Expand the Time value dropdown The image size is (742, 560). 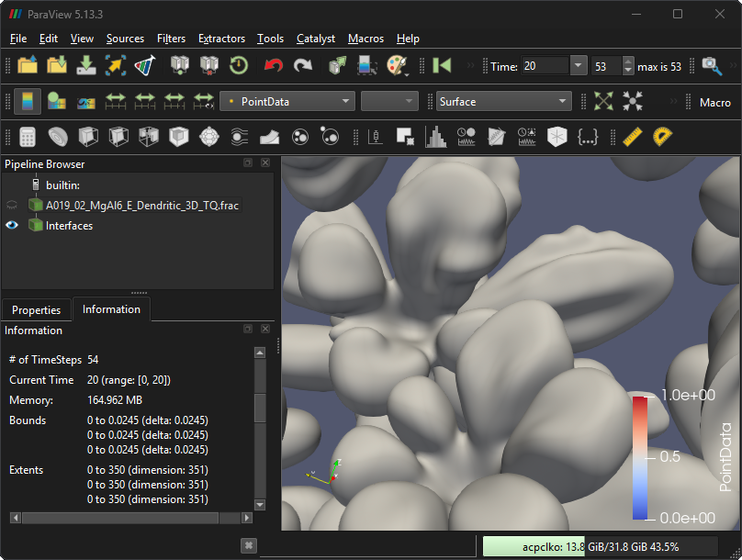point(578,66)
